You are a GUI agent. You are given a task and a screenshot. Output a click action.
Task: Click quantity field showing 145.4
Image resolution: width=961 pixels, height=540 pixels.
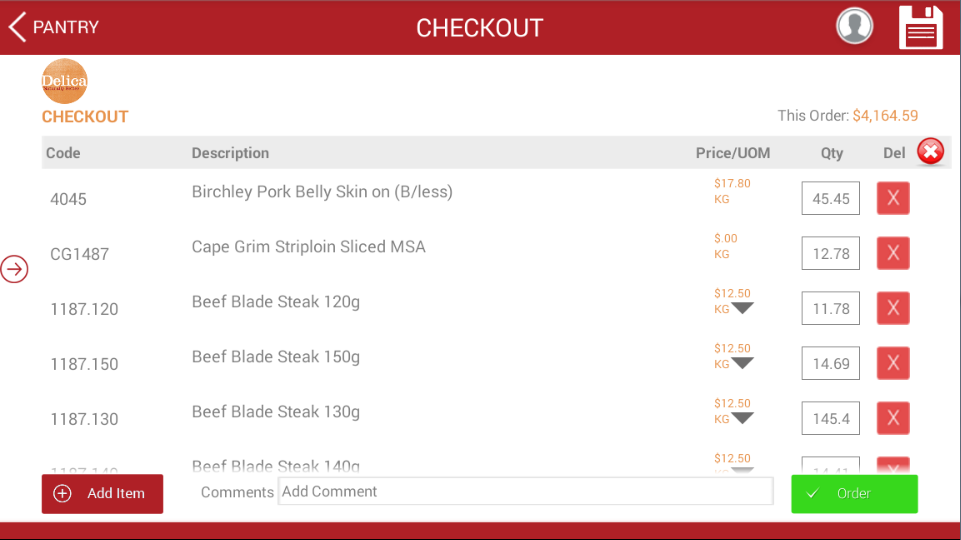830,418
